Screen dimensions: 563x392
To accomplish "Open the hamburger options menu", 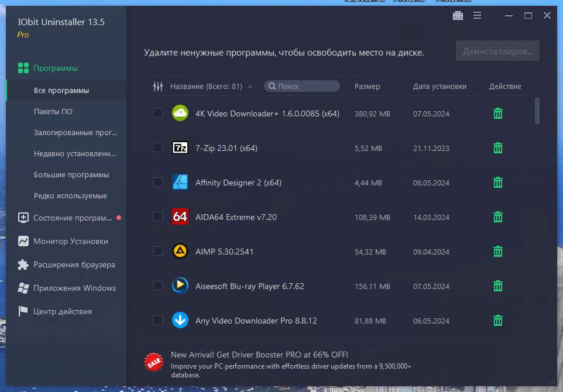I will coord(477,15).
